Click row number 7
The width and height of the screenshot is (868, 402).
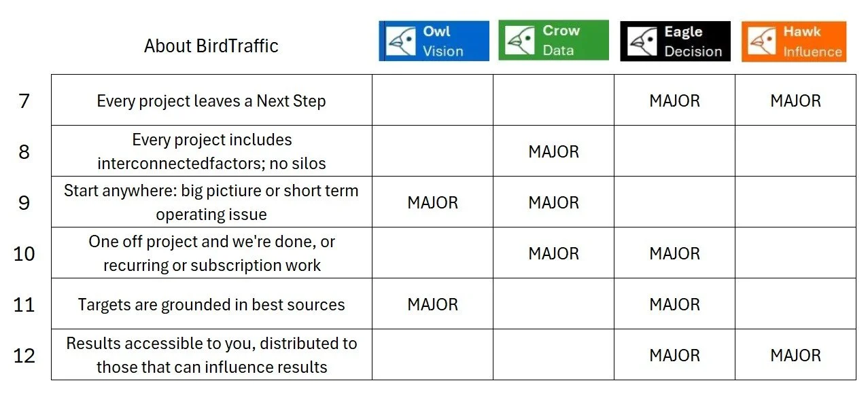[24, 101]
